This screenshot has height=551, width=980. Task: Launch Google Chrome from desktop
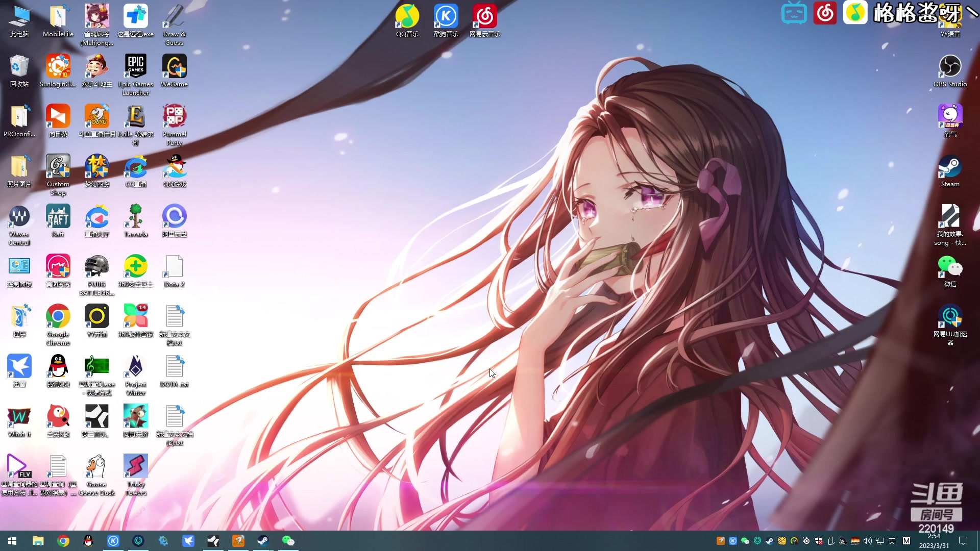pyautogui.click(x=58, y=324)
